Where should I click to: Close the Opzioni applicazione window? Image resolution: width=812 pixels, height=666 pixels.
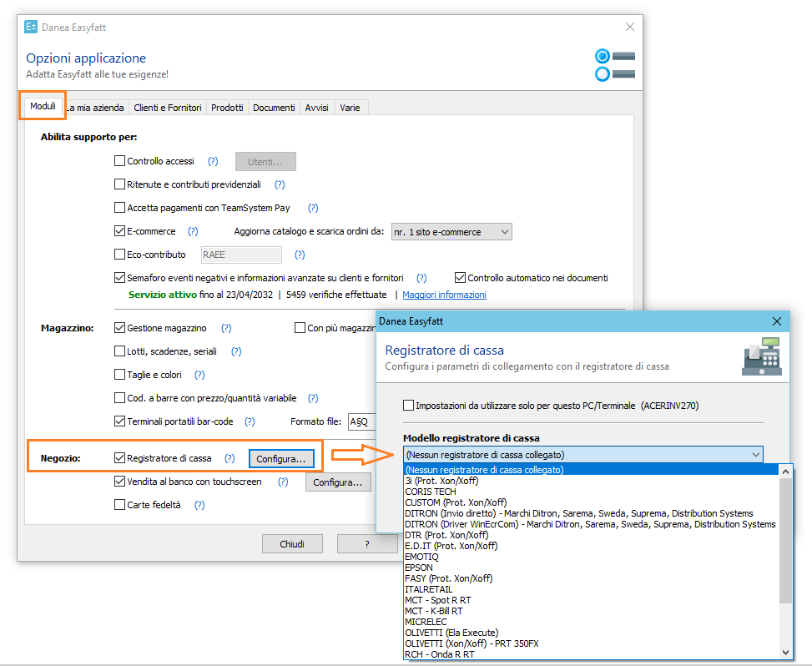630,27
